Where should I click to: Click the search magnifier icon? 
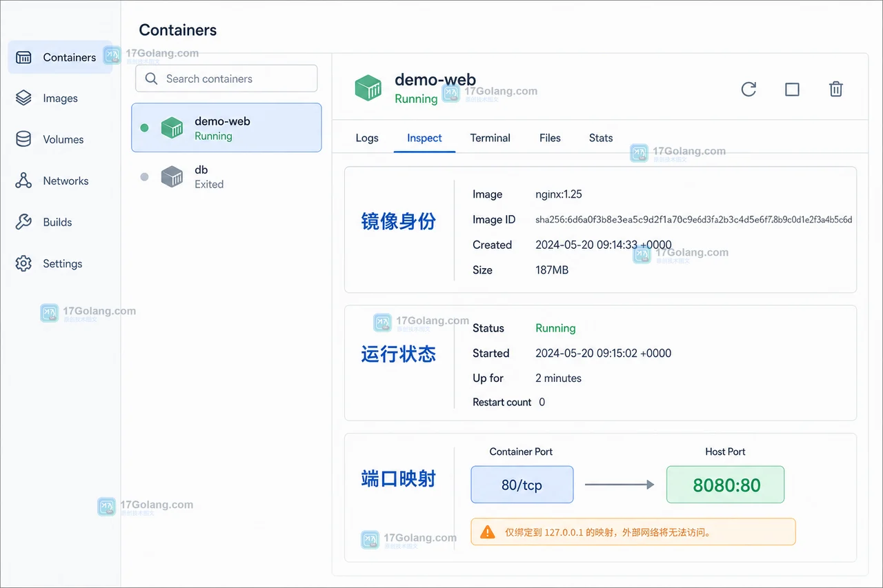[151, 79]
